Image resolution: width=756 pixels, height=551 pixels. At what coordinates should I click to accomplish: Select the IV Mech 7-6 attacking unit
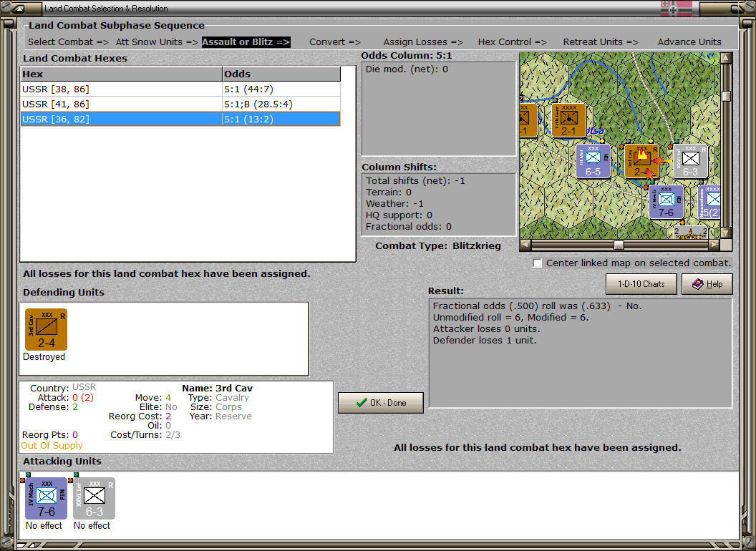[47, 499]
